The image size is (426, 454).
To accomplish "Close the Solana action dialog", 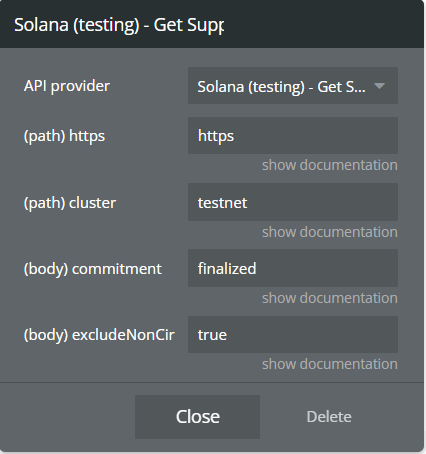I will pyautogui.click(x=197, y=417).
